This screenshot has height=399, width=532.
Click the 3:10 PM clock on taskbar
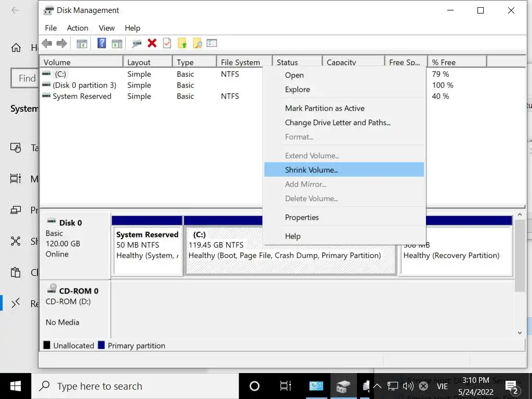pyautogui.click(x=476, y=386)
